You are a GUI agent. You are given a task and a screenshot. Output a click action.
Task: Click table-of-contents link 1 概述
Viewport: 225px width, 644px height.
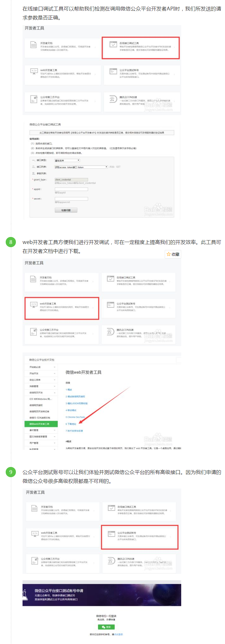[x=69, y=390]
